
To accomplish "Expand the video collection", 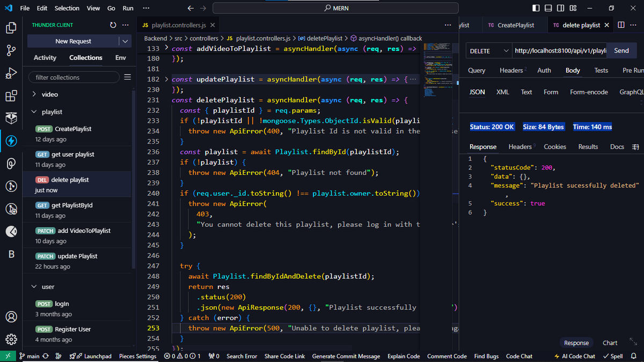I will [34, 94].
